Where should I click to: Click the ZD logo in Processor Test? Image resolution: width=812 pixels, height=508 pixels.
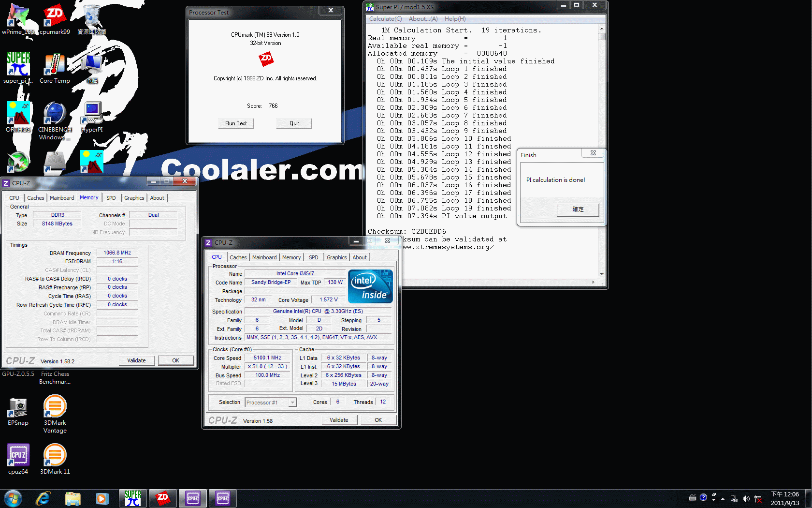pos(266,60)
